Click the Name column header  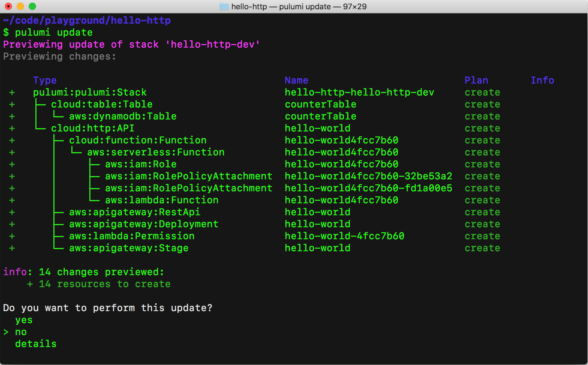[x=296, y=80]
